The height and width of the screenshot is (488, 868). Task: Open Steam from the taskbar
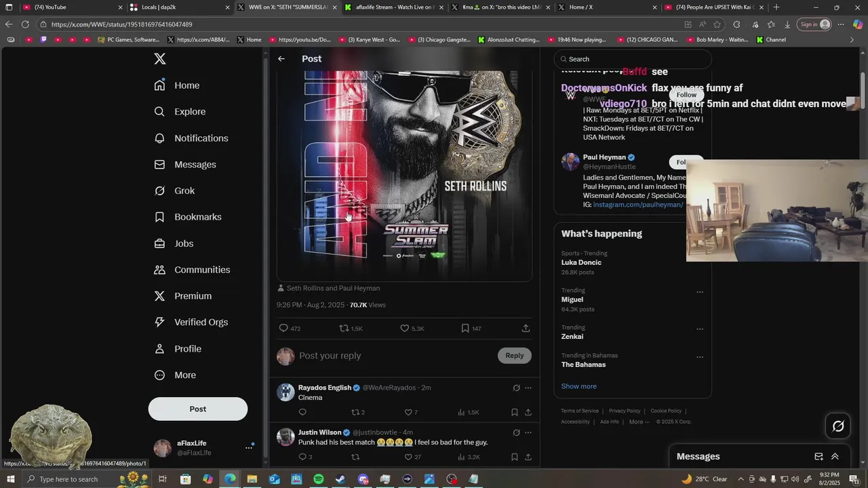[x=340, y=479]
